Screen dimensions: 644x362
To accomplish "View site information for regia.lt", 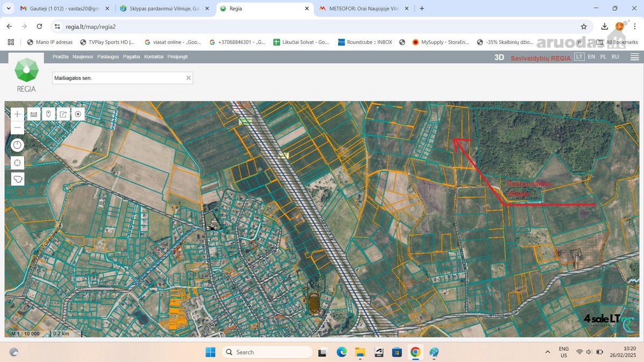I will [57, 26].
